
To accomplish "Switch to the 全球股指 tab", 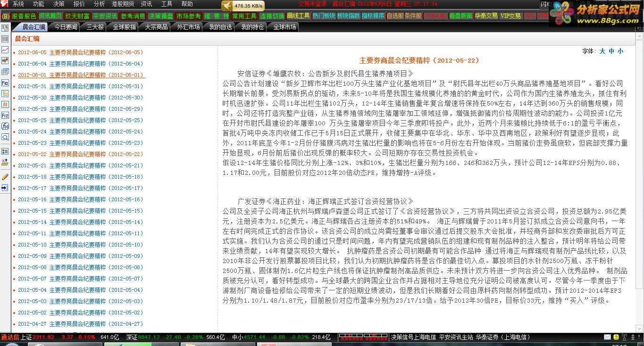I will pyautogui.click(x=124, y=27).
